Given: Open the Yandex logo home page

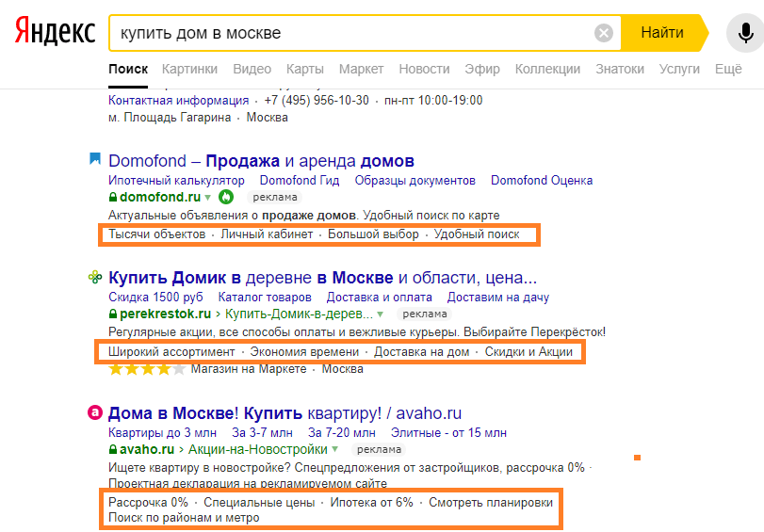Looking at the screenshot, I should [x=55, y=31].
